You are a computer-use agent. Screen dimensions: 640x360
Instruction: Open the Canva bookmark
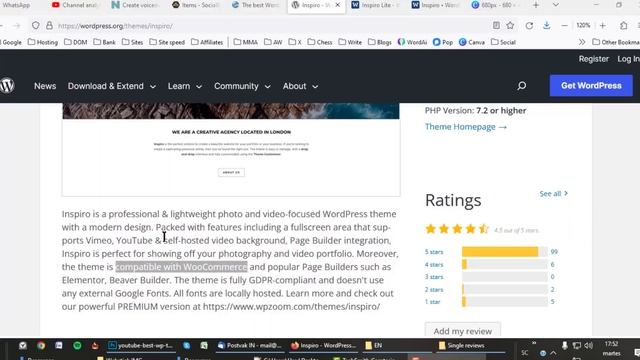click(472, 42)
